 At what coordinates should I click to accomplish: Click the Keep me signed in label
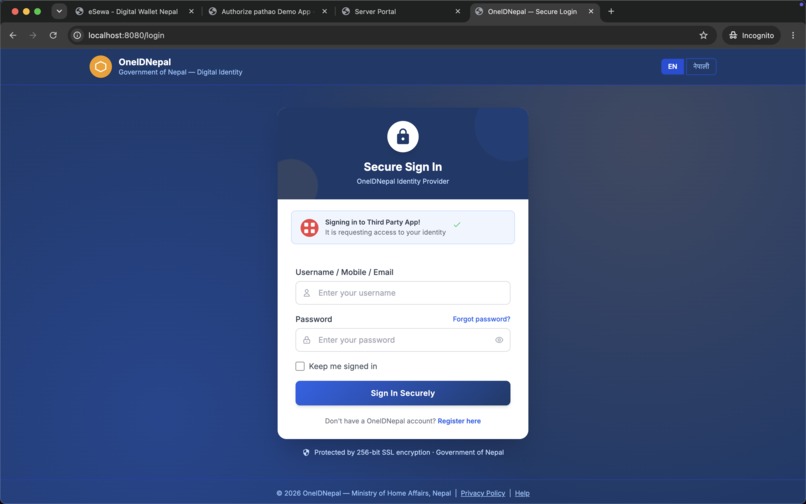pyautogui.click(x=343, y=366)
